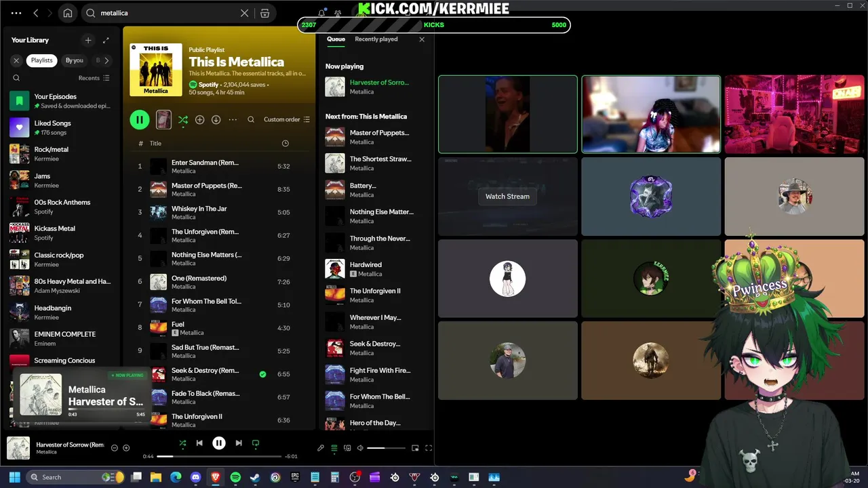This screenshot has height=488, width=868.
Task: Open the three-dot Spotify app menu
Action: pyautogui.click(x=16, y=13)
